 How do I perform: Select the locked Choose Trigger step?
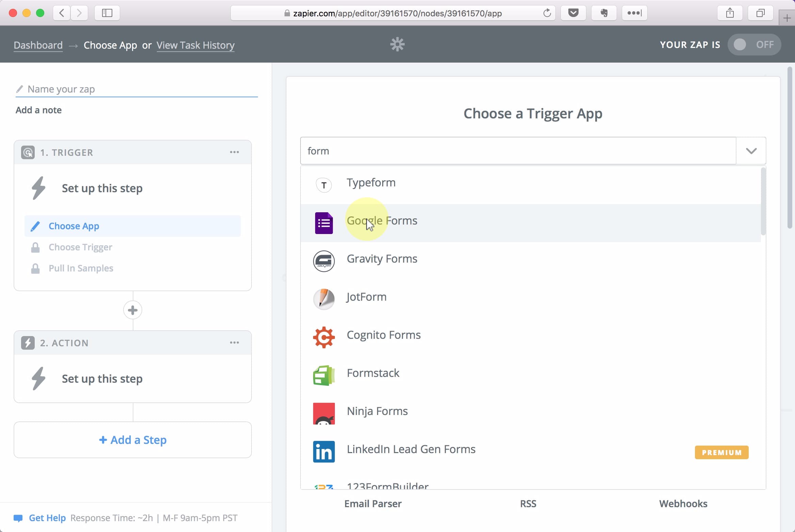[x=80, y=247]
